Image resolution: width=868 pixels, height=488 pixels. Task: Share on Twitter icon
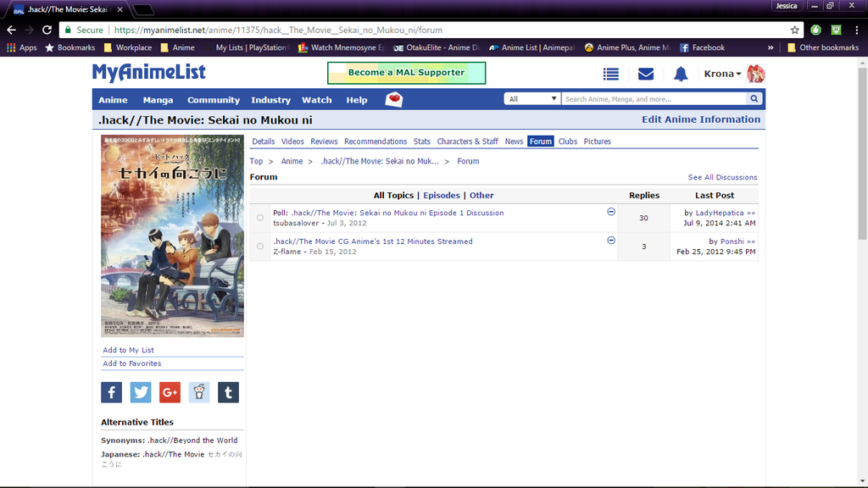click(x=141, y=392)
